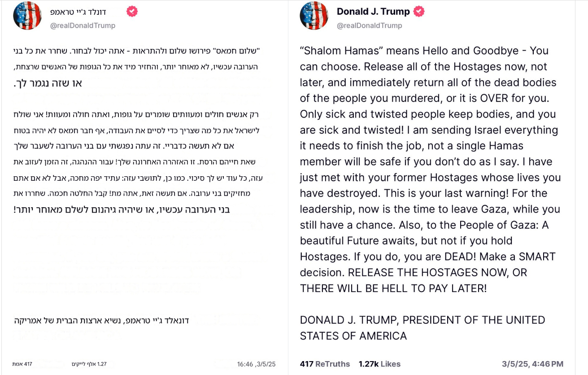Click the Hebrew post's 16:46 timestamp
588x375 pixels.
tap(256, 364)
